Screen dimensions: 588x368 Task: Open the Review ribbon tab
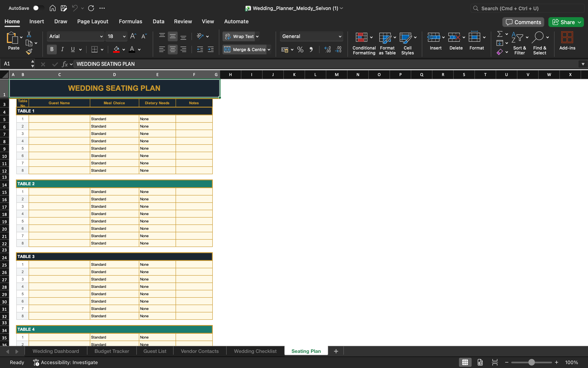point(183,21)
